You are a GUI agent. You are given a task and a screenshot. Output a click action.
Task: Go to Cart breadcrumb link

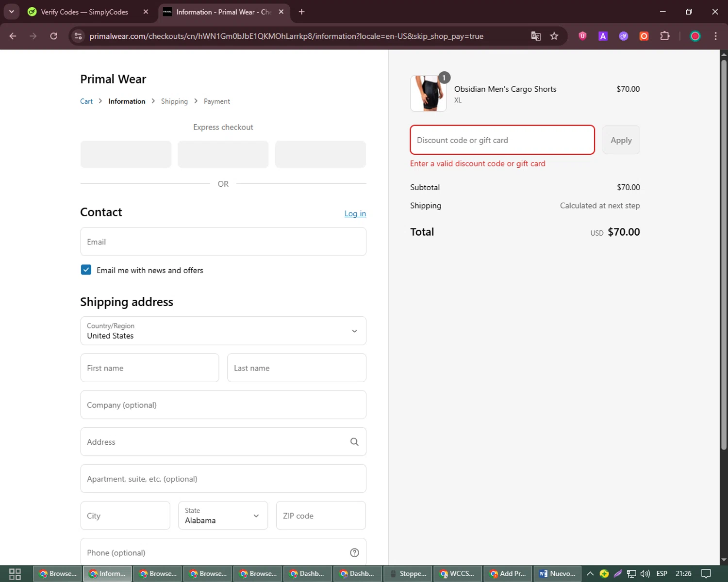point(86,101)
